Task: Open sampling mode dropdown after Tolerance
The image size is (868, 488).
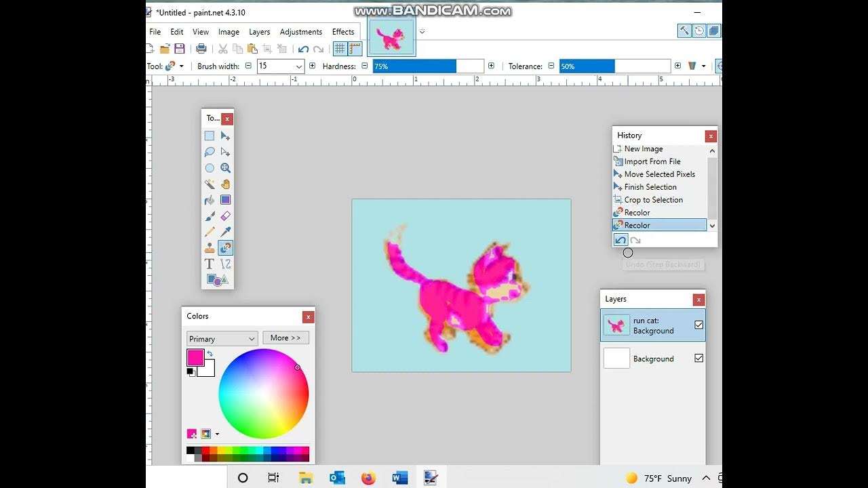Action: pos(703,66)
